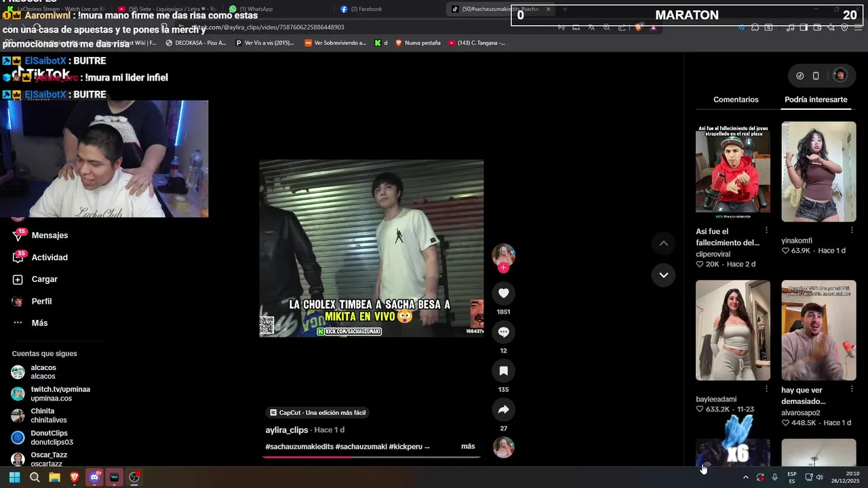Click the share page icon in address bar

click(x=622, y=27)
